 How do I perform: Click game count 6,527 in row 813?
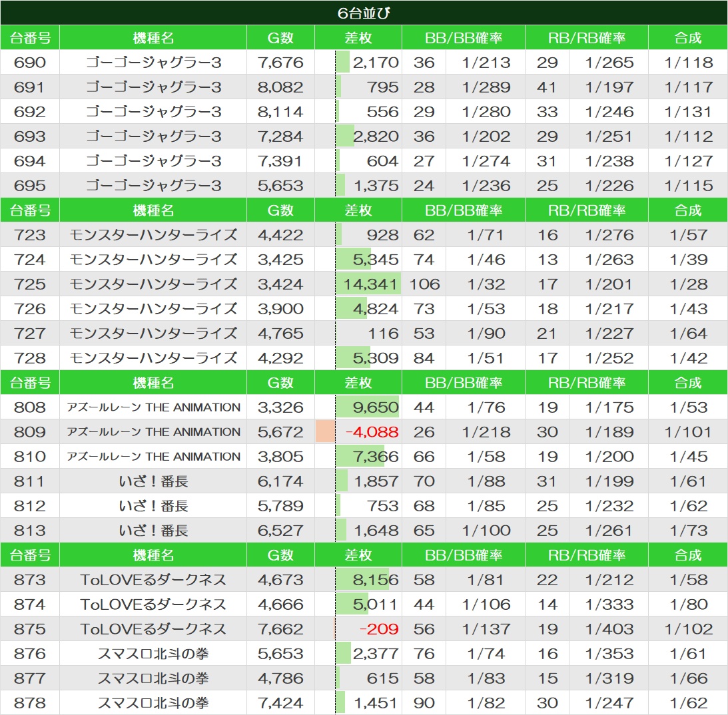[280, 530]
